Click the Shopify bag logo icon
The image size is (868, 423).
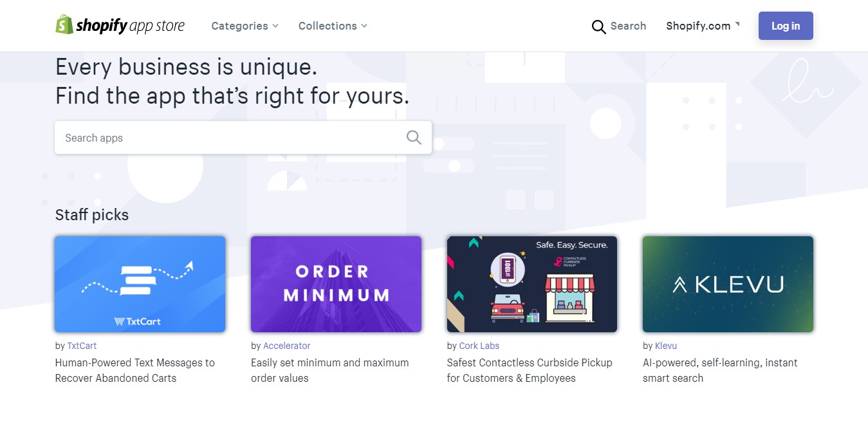coord(63,25)
